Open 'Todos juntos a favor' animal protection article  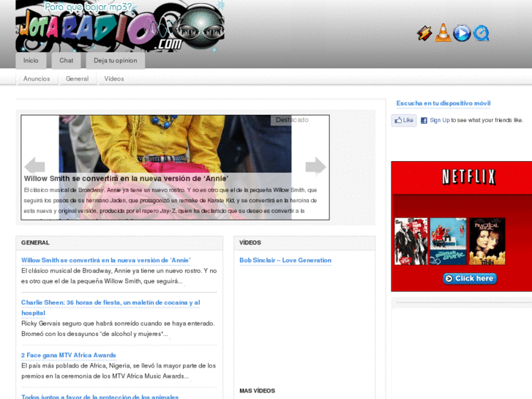(x=100, y=396)
